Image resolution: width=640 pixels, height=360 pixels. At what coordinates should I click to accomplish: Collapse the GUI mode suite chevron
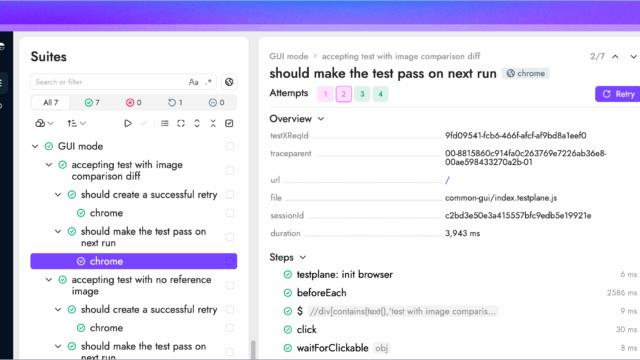click(35, 146)
